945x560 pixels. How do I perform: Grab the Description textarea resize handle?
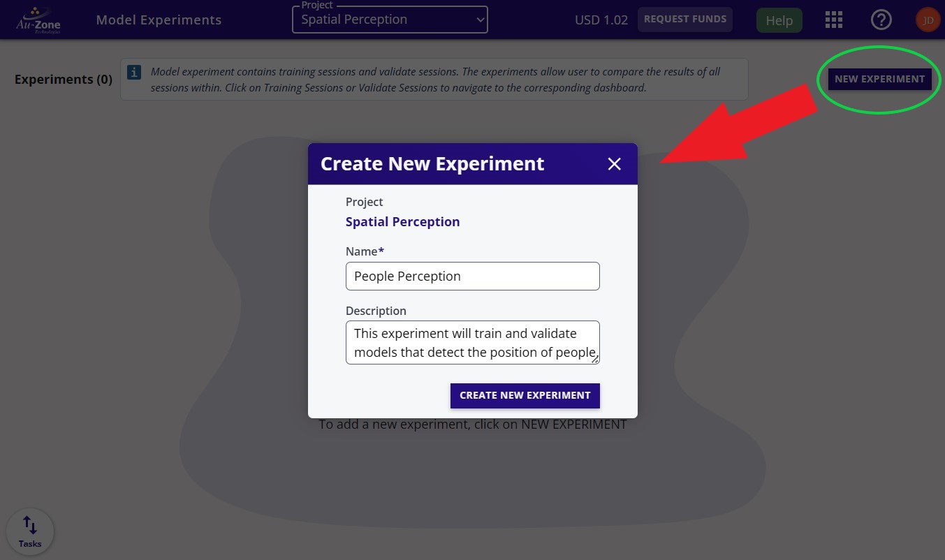click(595, 360)
